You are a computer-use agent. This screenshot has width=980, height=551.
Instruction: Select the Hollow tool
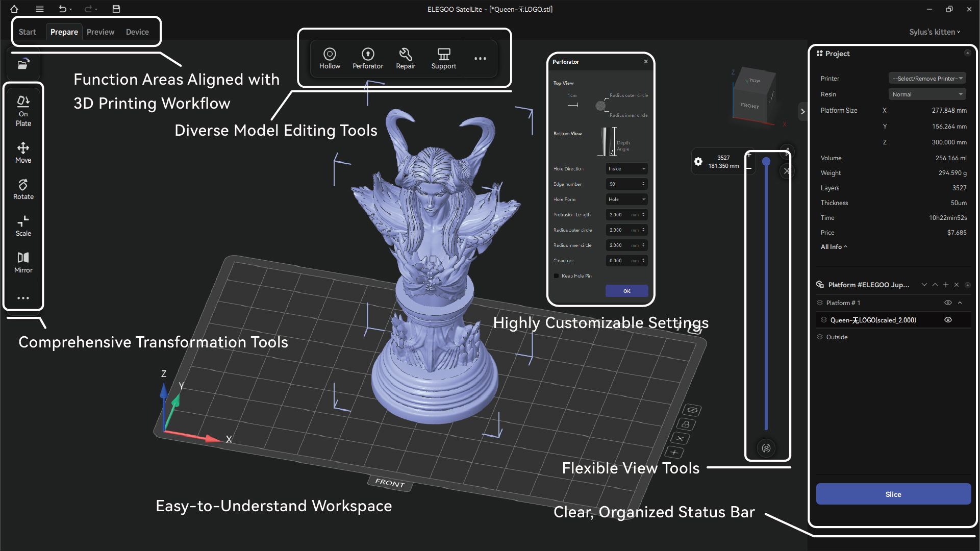[x=330, y=59]
